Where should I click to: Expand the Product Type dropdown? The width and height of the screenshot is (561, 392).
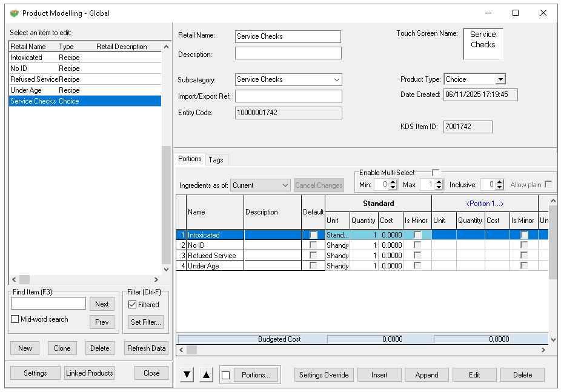pyautogui.click(x=500, y=79)
